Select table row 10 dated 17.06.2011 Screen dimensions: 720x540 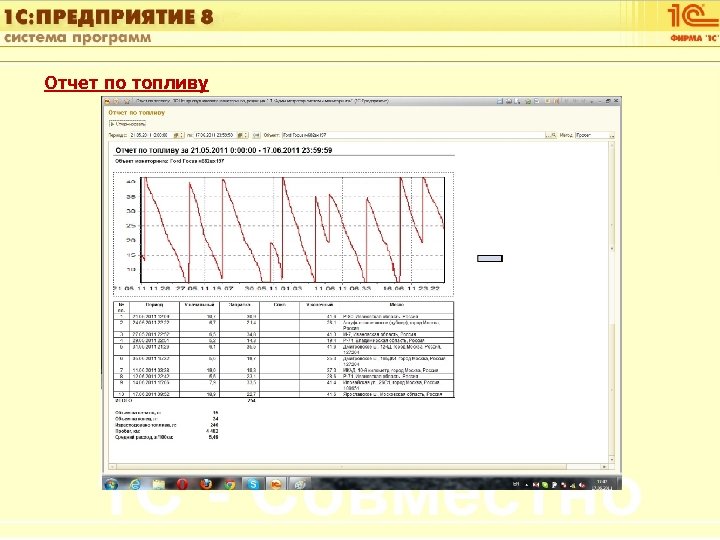point(283,394)
